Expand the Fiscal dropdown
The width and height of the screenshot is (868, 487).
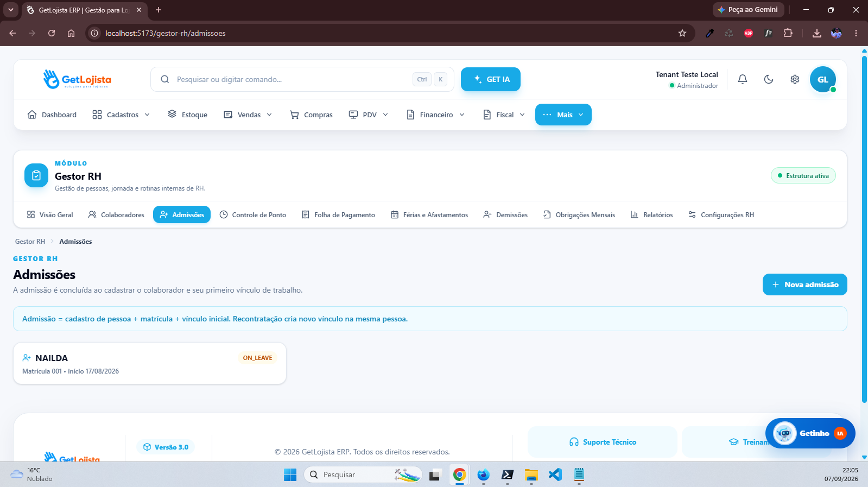pyautogui.click(x=504, y=115)
